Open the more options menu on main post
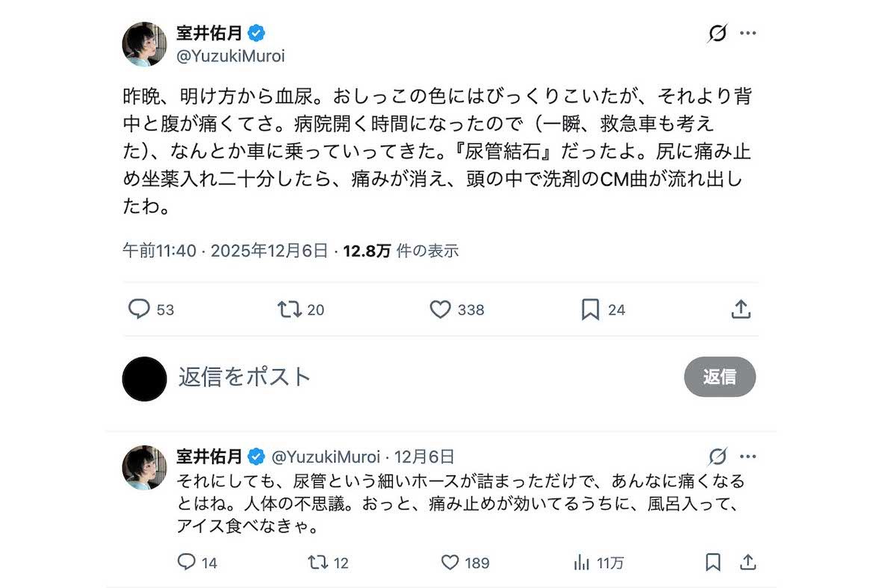This screenshot has height=588, width=882. pyautogui.click(x=748, y=34)
